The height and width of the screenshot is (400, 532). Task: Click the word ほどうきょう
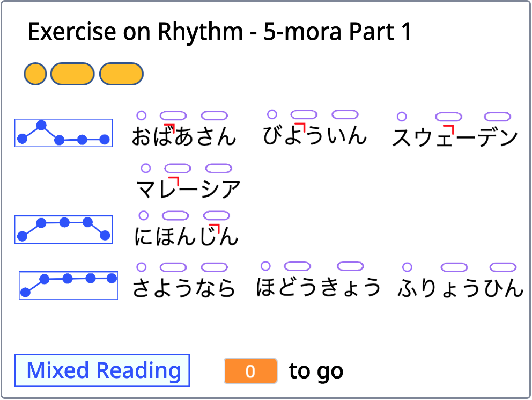point(319,288)
